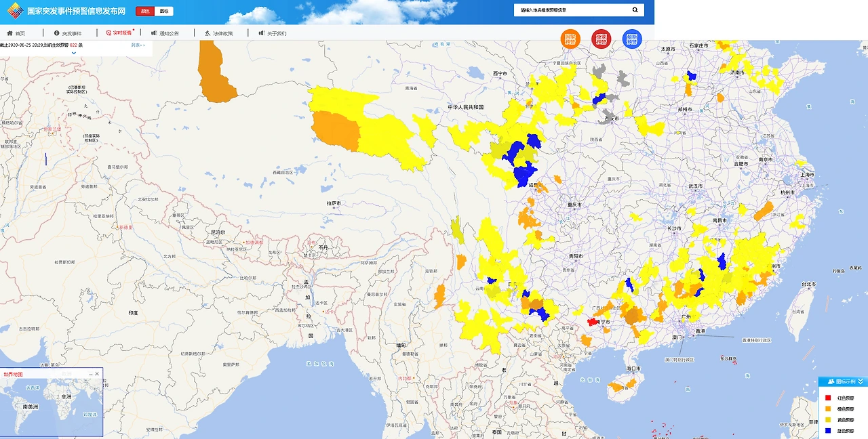Select the red 重要预警 round button

[x=601, y=39]
